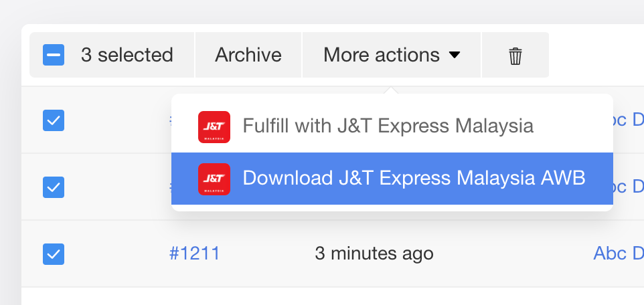Open order #1211 link

pos(195,253)
